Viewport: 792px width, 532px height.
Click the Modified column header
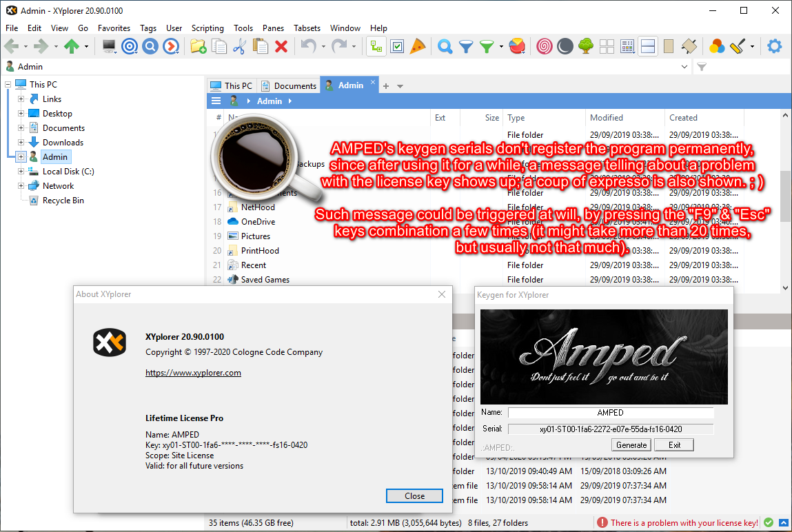click(x=606, y=118)
